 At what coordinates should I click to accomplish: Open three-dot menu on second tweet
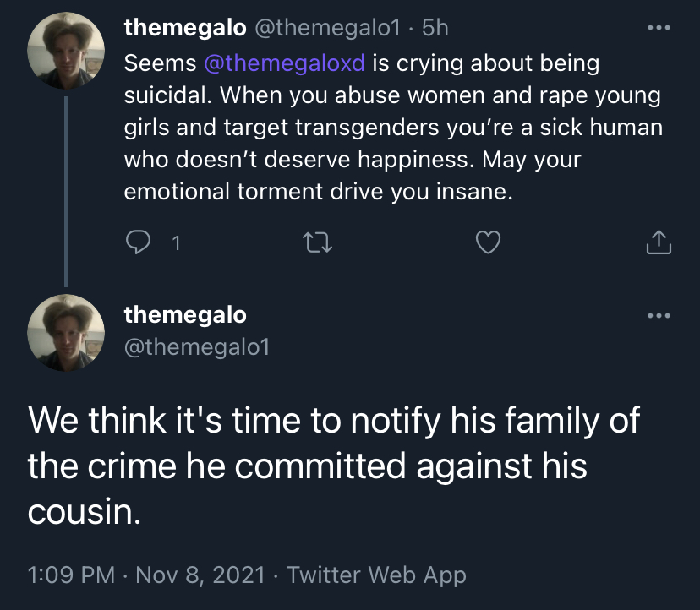click(x=659, y=315)
